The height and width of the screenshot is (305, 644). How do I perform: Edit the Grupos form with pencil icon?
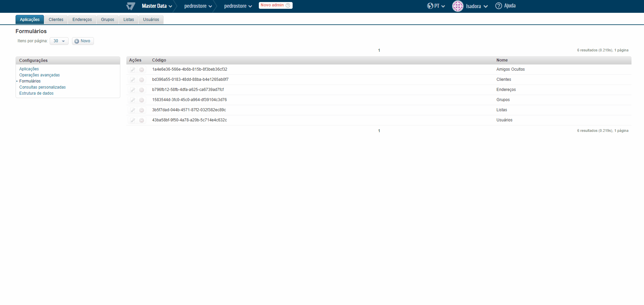[132, 100]
